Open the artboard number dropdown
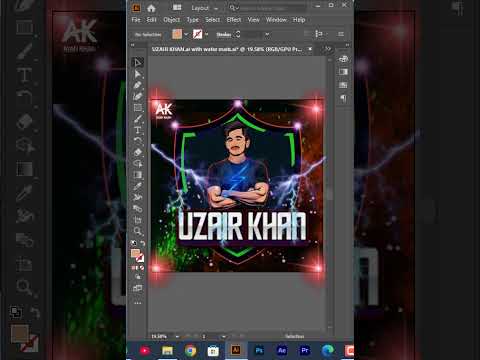Image resolution: width=480 pixels, height=360 pixels. click(223, 337)
